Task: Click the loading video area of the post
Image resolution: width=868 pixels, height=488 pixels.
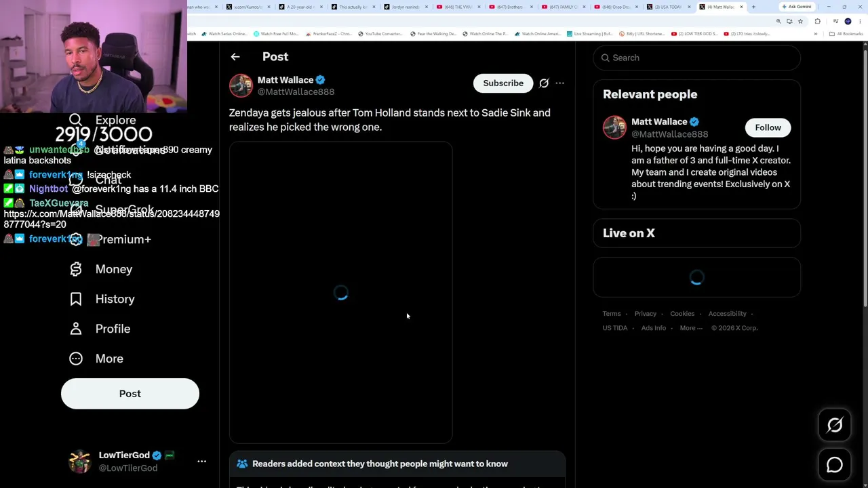Action: [340, 292]
